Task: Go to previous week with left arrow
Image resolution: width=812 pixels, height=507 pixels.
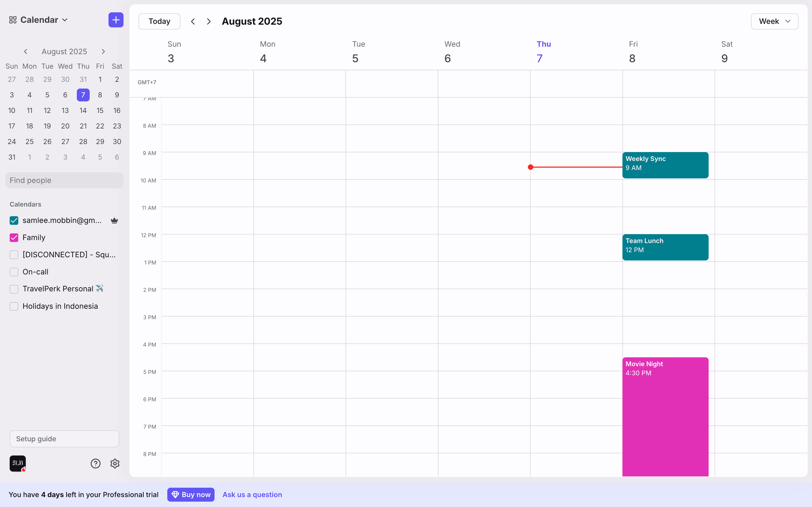Action: pyautogui.click(x=193, y=21)
